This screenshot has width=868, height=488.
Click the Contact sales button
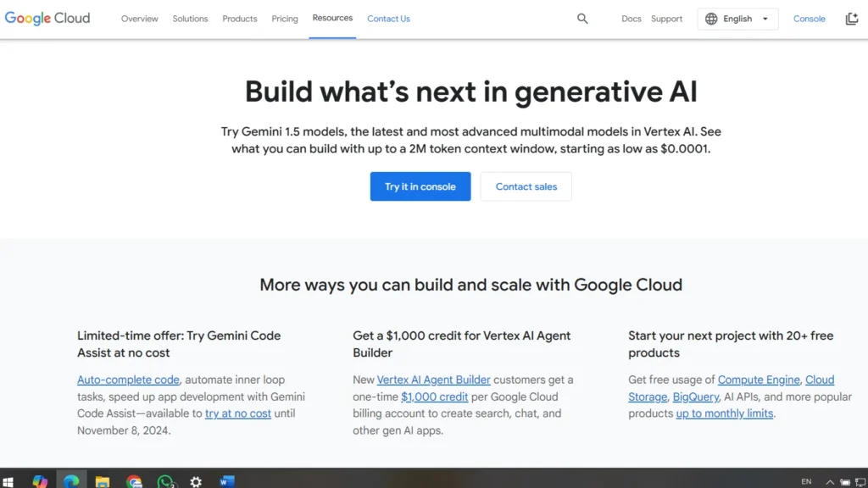click(x=526, y=186)
